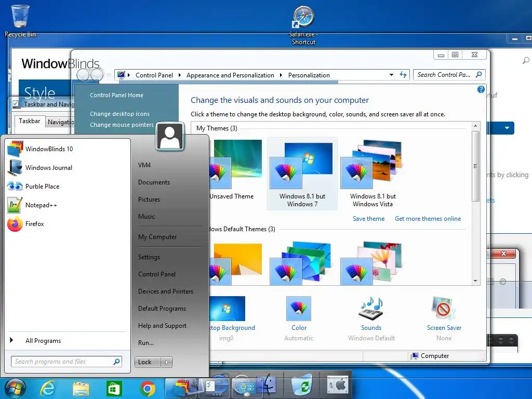The width and height of the screenshot is (532, 399).
Task: Open Documents from the Start menu
Action: (154, 182)
